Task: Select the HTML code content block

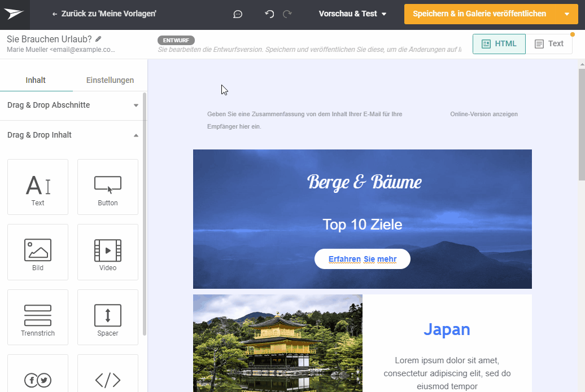Action: point(108,373)
